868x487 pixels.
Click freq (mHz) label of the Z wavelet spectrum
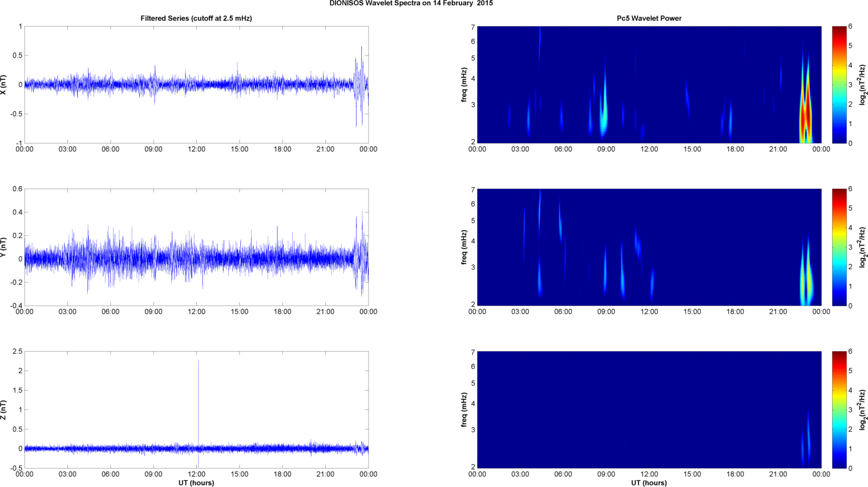point(464,409)
